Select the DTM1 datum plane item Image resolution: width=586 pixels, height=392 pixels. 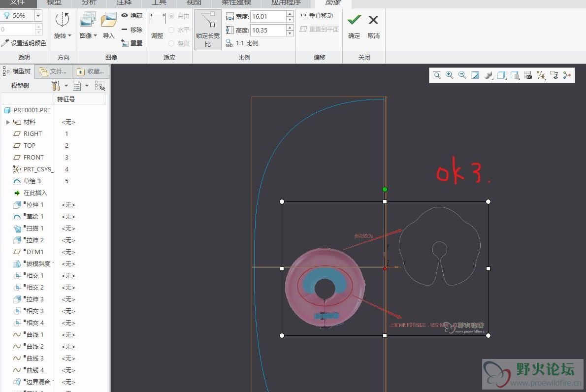[34, 252]
